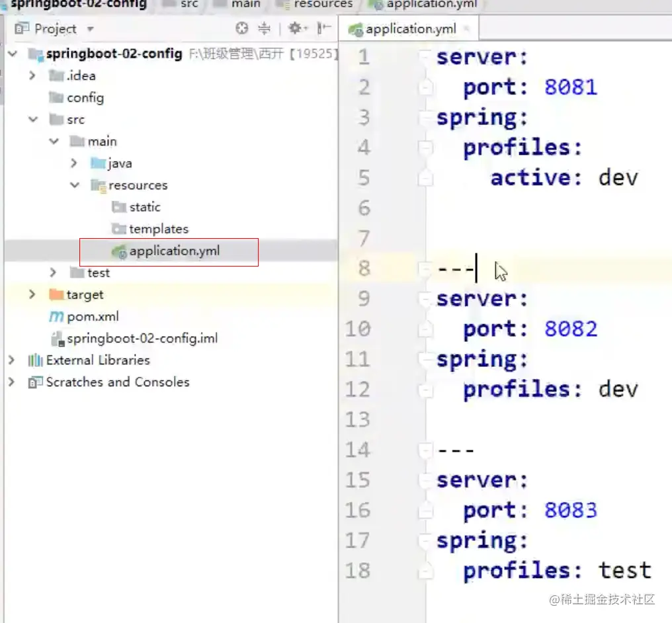The image size is (672, 623).
Task: Select the springboot-02-config project root
Action: click(x=114, y=54)
